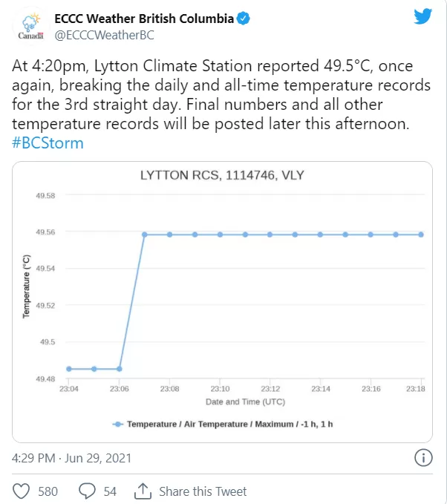
Task: Open the 4:29 PM Jun 29, 2021 timestamp
Action: (72, 458)
